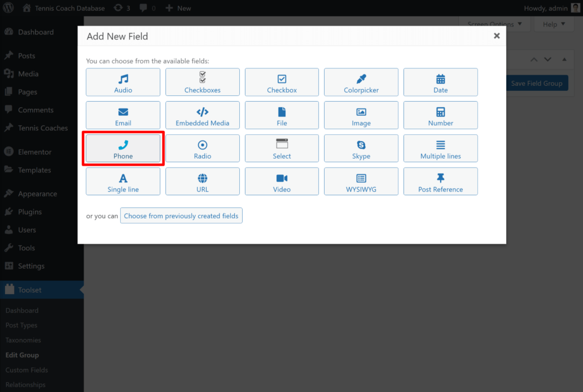Move the metabox up with arrow
The width and height of the screenshot is (583, 392).
[x=534, y=60]
